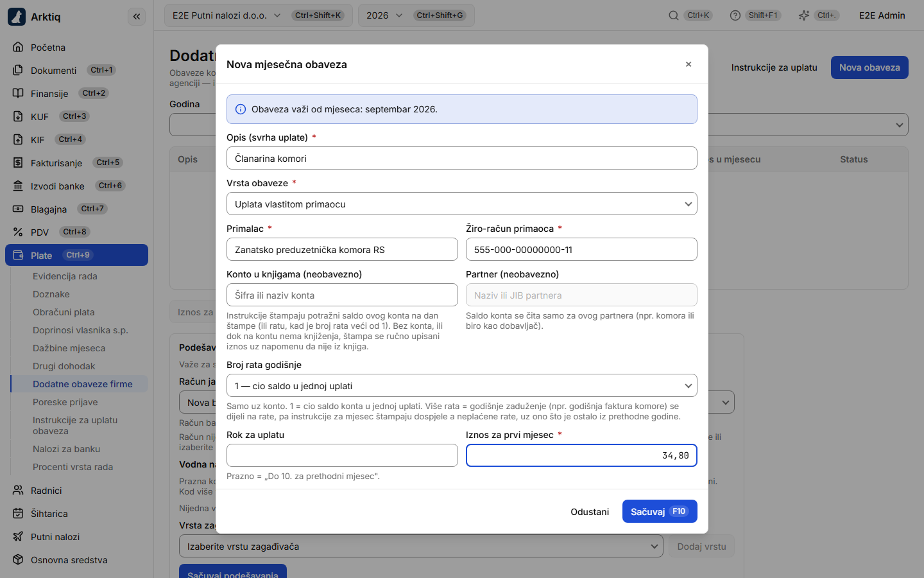Viewport: 924px width, 578px height.
Task: Open the Izaberite vrstu zagađivača dropdown
Action: click(422, 547)
